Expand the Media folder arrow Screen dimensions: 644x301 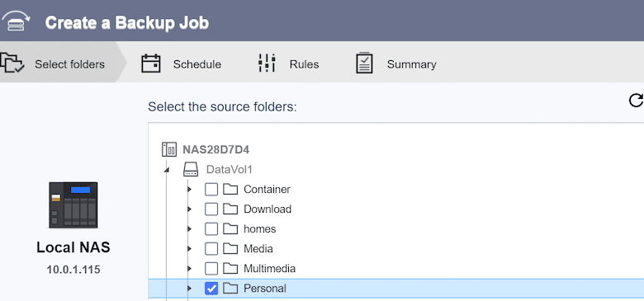(x=189, y=249)
